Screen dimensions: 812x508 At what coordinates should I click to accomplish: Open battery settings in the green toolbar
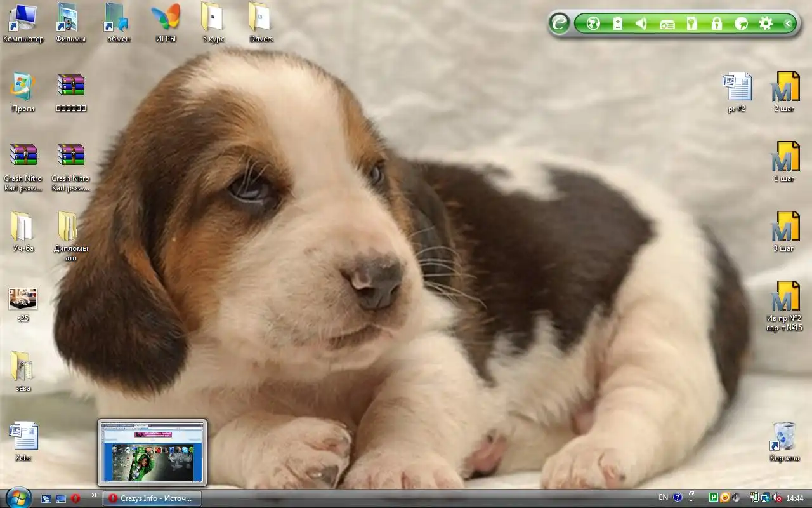tap(617, 24)
